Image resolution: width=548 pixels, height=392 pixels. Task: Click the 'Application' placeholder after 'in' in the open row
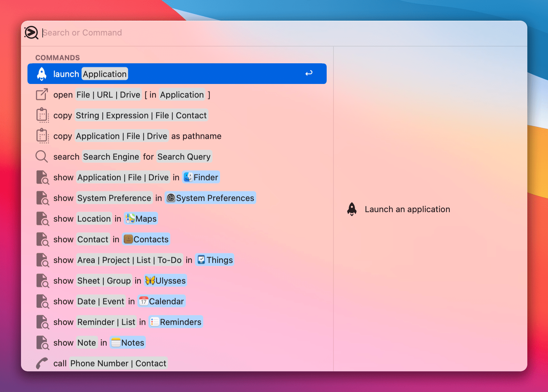point(182,95)
